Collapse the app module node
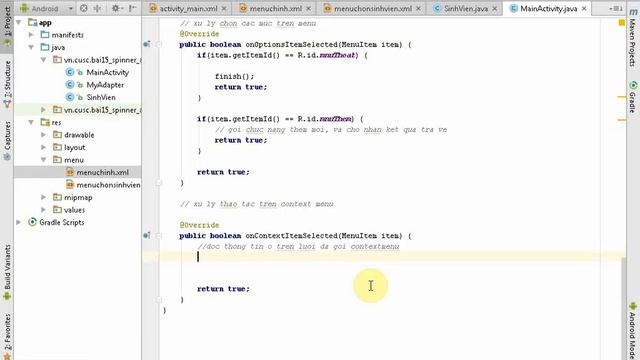This screenshot has width=640, height=360. 19,23
